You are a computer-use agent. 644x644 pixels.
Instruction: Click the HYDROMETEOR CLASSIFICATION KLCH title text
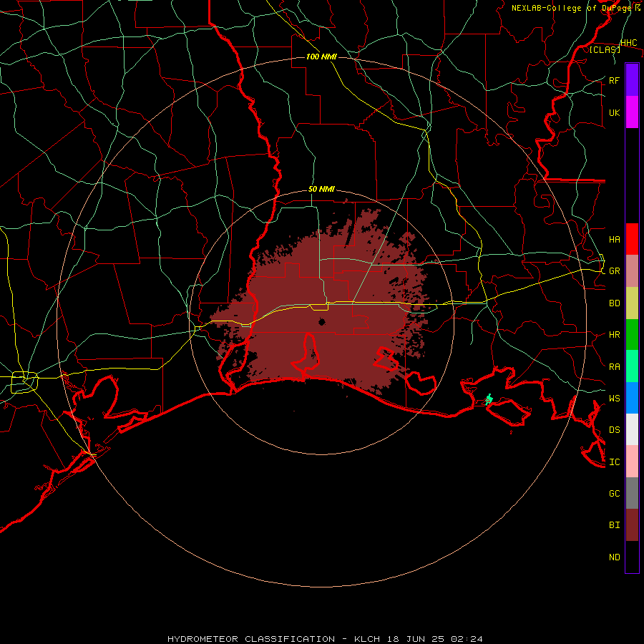325,639
